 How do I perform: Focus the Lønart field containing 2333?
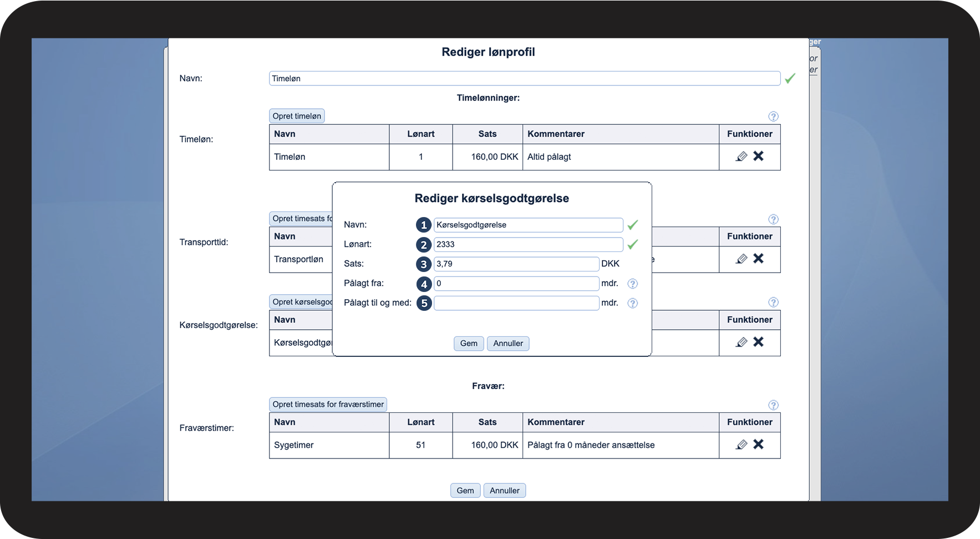(x=528, y=245)
